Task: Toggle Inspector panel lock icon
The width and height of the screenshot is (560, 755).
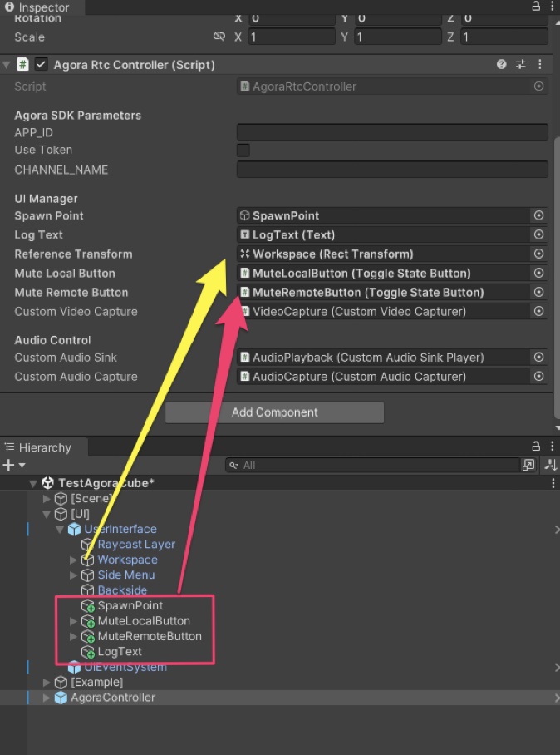Action: (x=536, y=7)
